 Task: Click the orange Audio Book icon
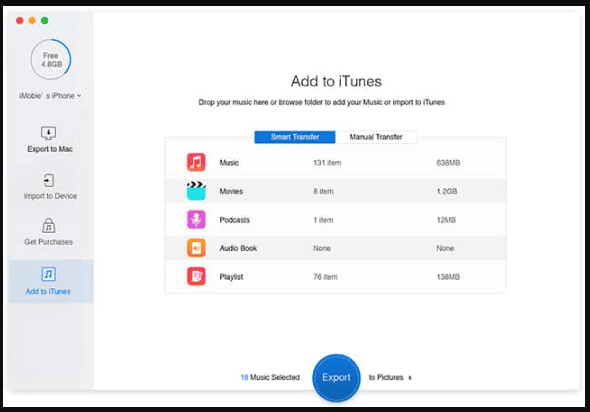(x=196, y=248)
